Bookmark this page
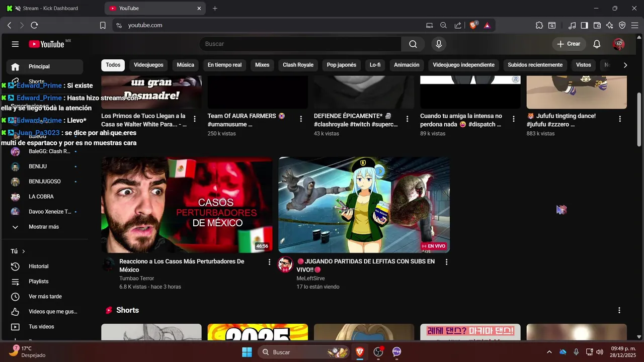 coord(103,25)
